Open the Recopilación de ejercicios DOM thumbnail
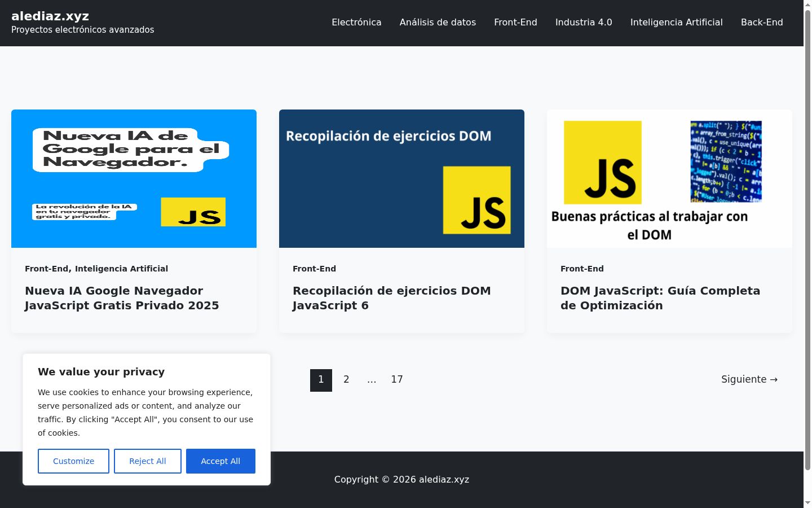The height and width of the screenshot is (508, 812). [401, 178]
